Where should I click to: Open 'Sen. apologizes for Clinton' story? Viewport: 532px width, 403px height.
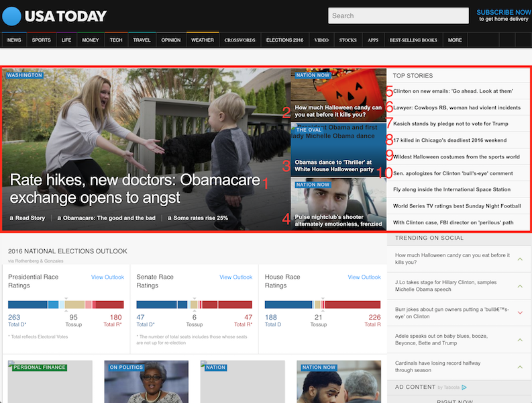point(453,173)
